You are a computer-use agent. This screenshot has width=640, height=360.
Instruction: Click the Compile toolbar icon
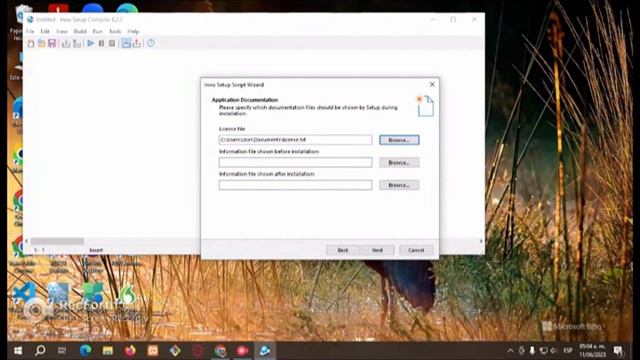click(x=66, y=43)
